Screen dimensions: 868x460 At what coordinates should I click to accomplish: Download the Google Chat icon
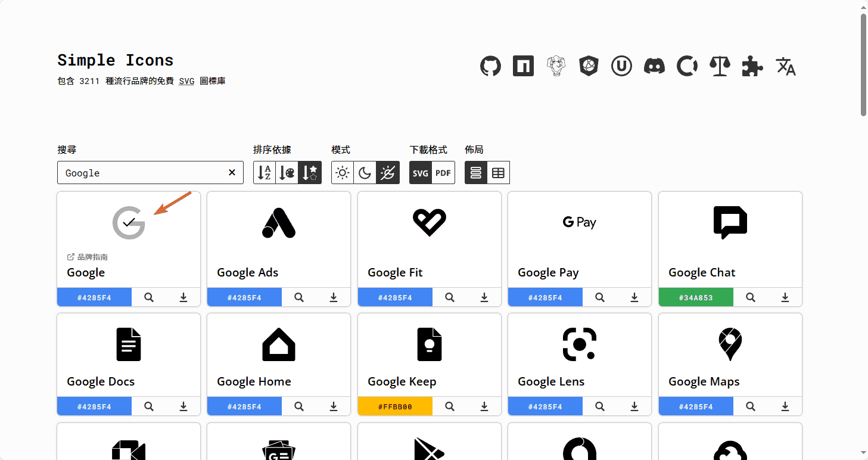[x=785, y=297]
